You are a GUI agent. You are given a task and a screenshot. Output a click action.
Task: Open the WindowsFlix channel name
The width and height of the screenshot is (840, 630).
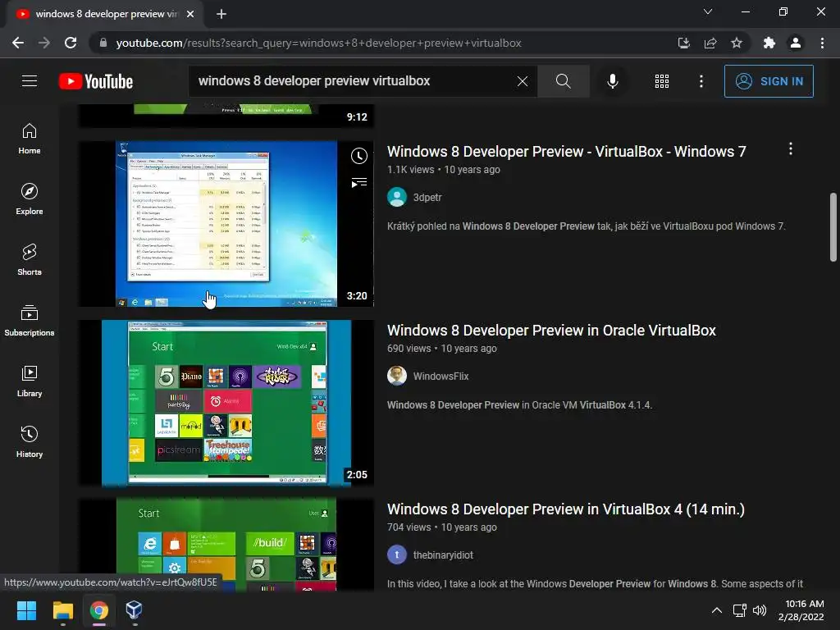(441, 376)
